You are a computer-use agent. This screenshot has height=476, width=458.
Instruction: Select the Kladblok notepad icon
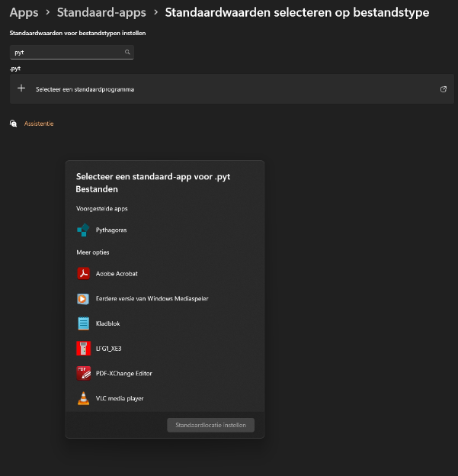(x=83, y=323)
